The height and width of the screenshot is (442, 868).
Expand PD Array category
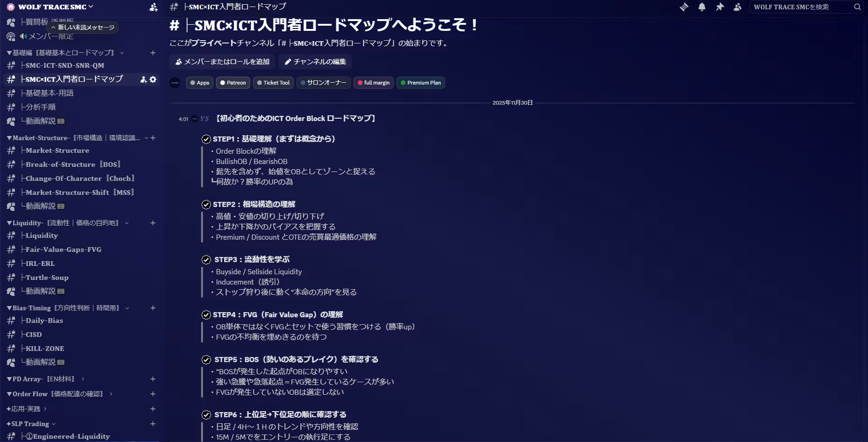tap(45, 379)
